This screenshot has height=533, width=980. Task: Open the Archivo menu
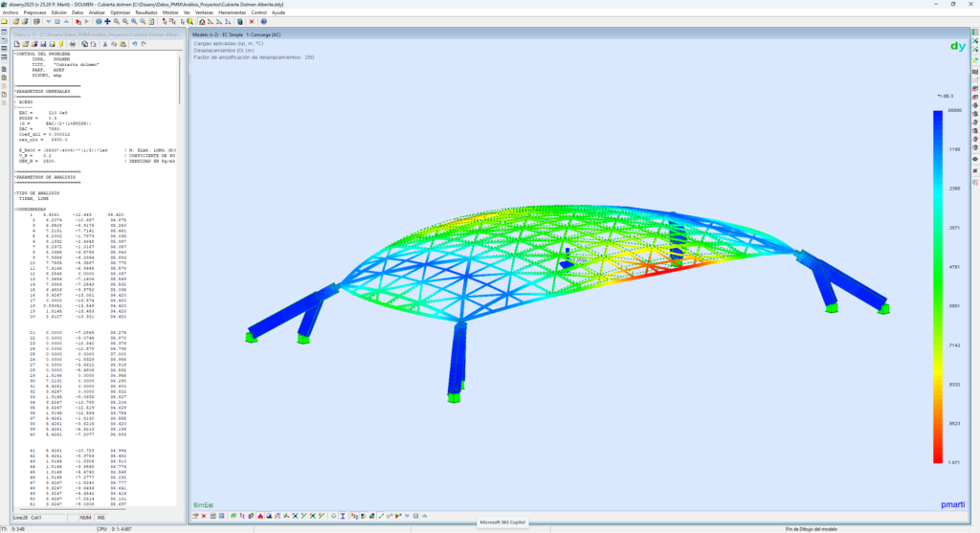tap(10, 12)
